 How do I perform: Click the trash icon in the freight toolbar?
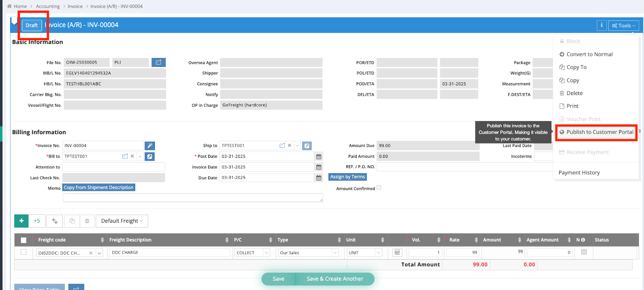pyautogui.click(x=87, y=221)
